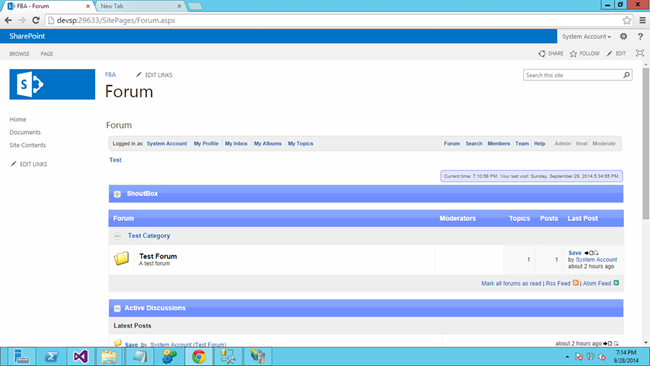Click the search magnifier icon
Viewport: 650px width, 366px height.
pyautogui.click(x=626, y=75)
